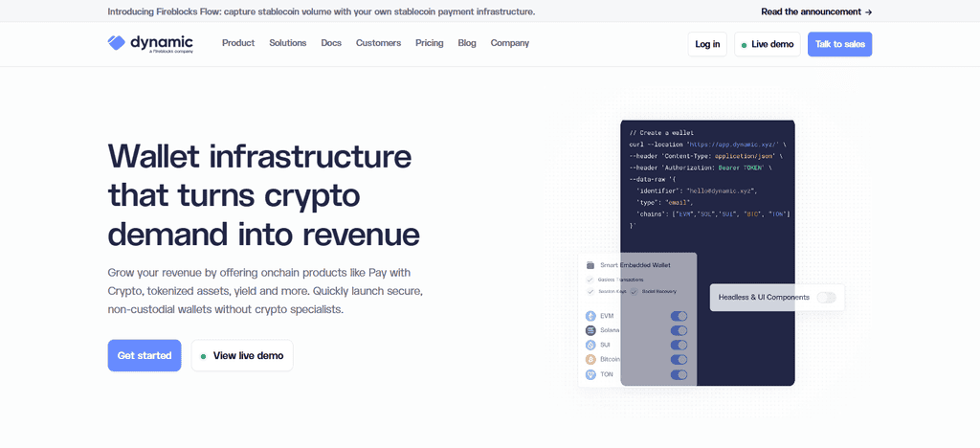This screenshot has width=980, height=448.
Task: Click the EVM Ethereum chain icon
Action: pos(590,316)
